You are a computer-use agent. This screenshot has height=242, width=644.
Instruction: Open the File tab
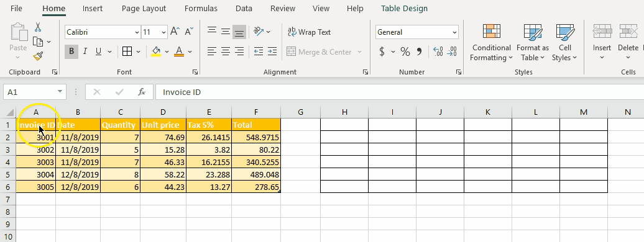click(16, 8)
